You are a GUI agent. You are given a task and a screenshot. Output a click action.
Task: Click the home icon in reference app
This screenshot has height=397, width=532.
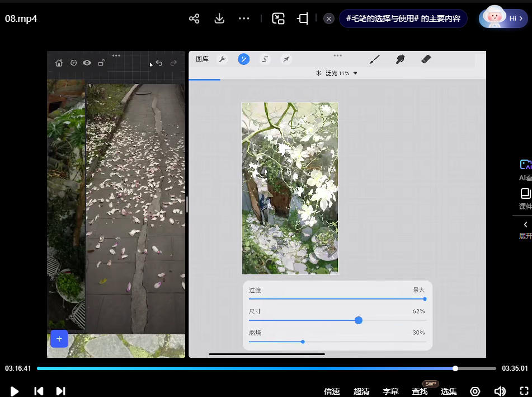[x=59, y=63]
